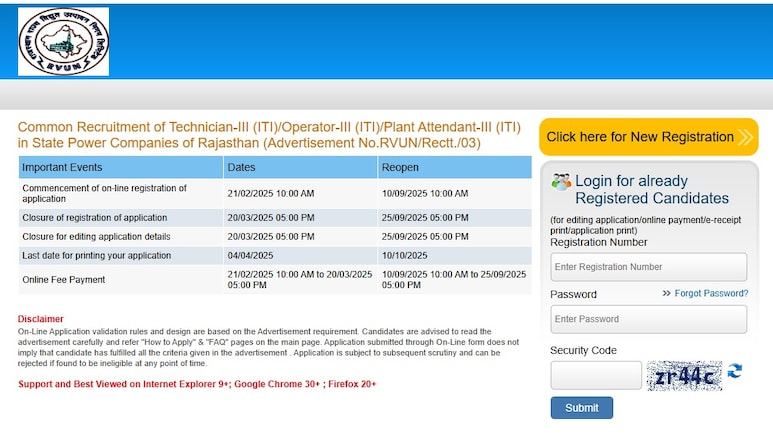Submit the login form
The height and width of the screenshot is (435, 773).
click(582, 408)
